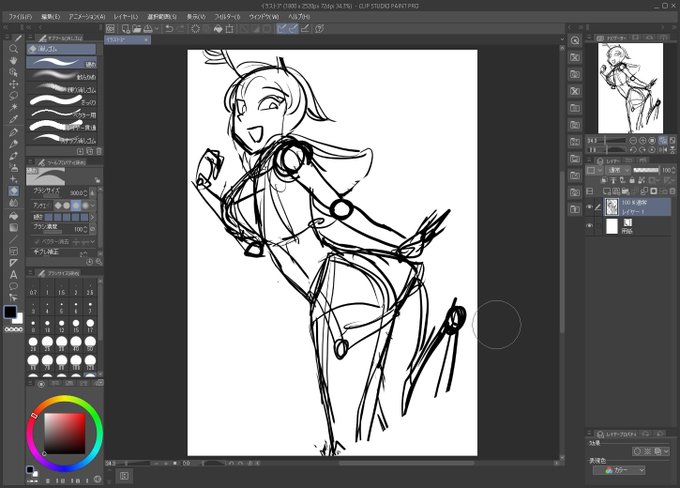Open the Layer Property effect dropdown arrow
Screen dimensions: 680x488
point(667,452)
